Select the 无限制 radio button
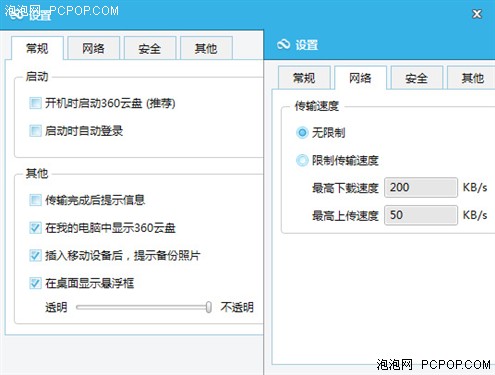This screenshot has height=375, width=495. 302,133
